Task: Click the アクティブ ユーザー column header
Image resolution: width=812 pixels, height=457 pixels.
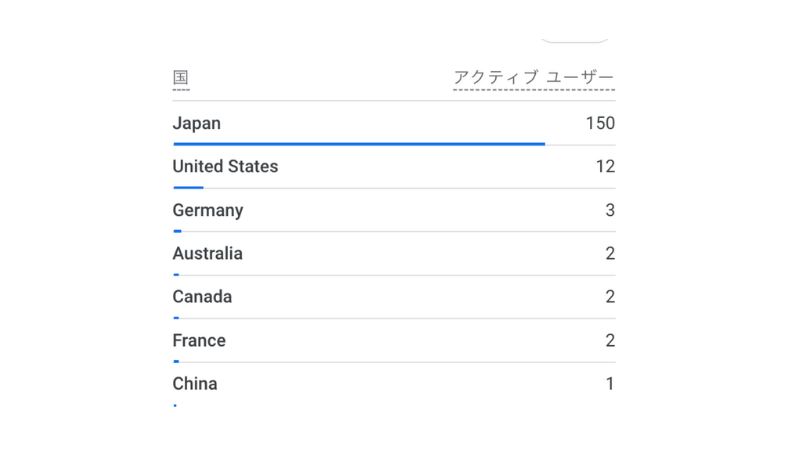Action: (533, 78)
